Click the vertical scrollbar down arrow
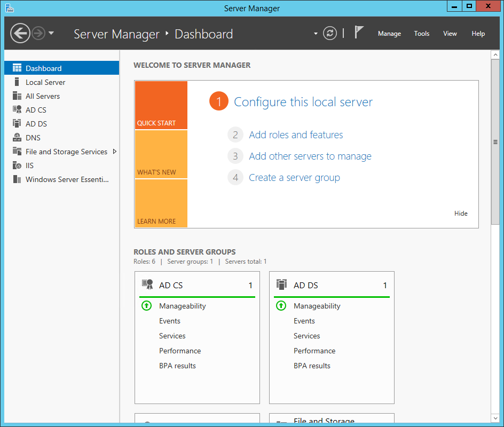The width and height of the screenshot is (504, 427). [495, 417]
